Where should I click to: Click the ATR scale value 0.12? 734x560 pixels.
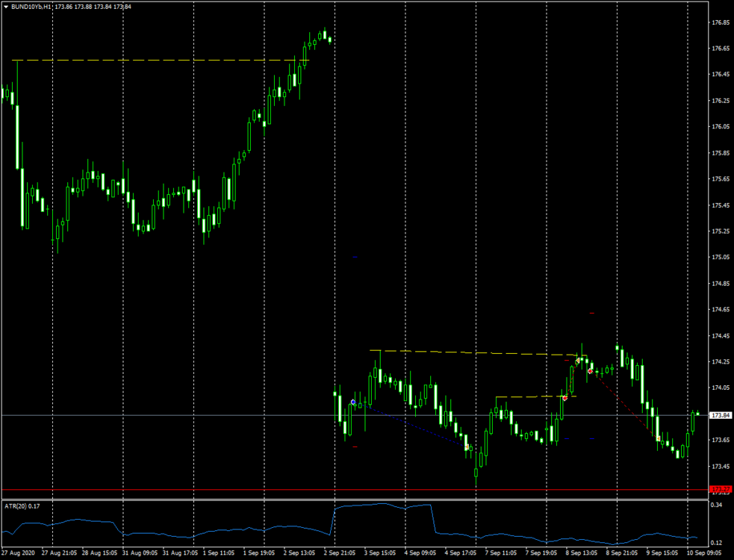coord(716,543)
